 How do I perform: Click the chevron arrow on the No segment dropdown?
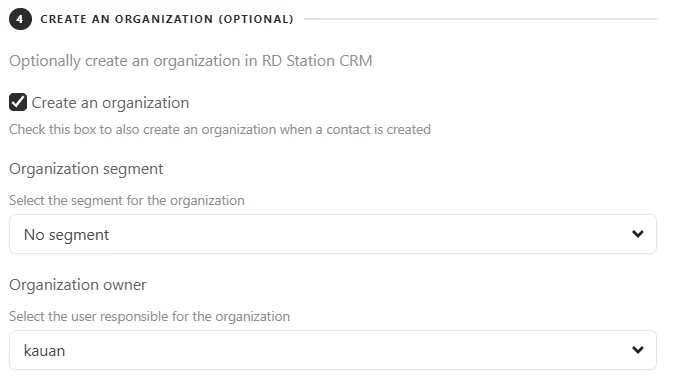point(638,234)
